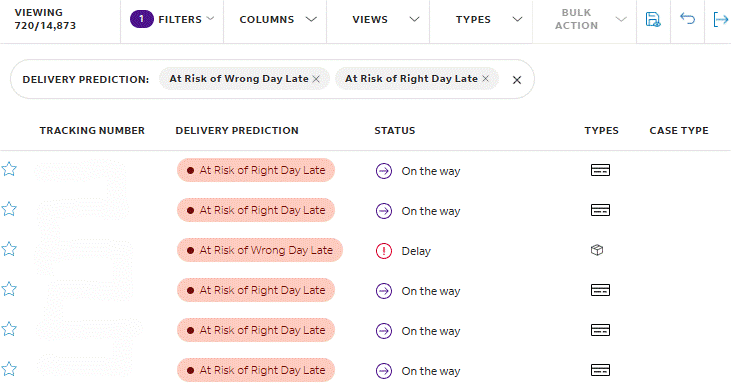Viewport: 731px width, 383px height.
Task: Click the save view icon
Action: (x=653, y=20)
